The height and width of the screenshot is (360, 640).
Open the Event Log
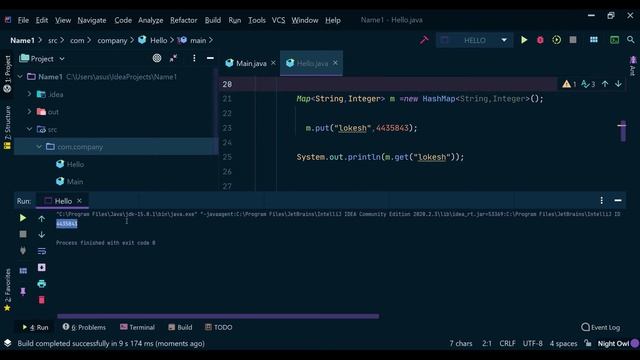coord(600,327)
